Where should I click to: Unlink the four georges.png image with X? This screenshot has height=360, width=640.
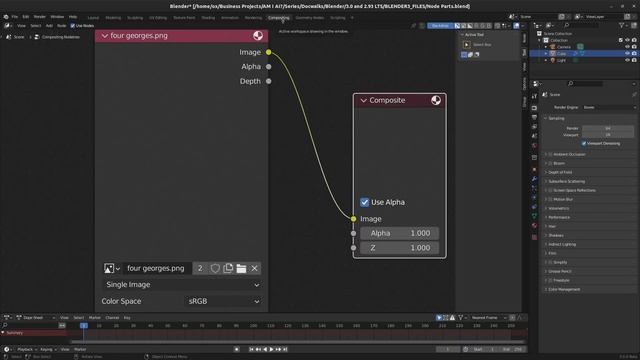[x=254, y=268]
